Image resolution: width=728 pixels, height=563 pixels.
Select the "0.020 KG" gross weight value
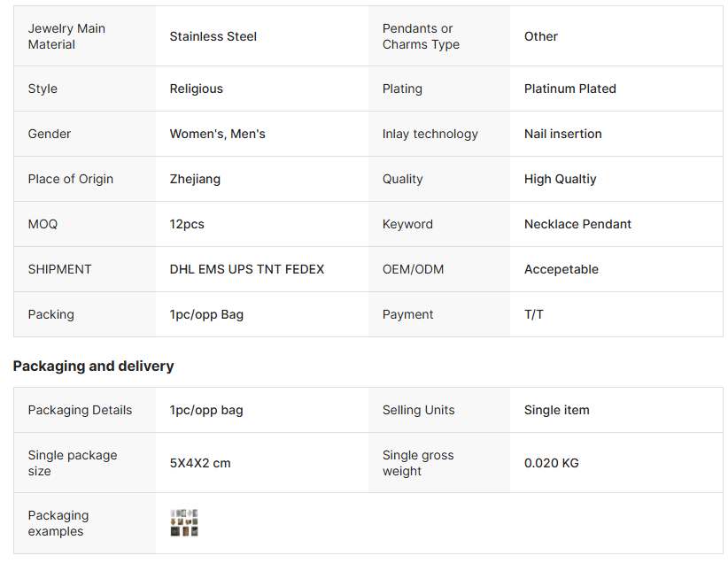[552, 463]
